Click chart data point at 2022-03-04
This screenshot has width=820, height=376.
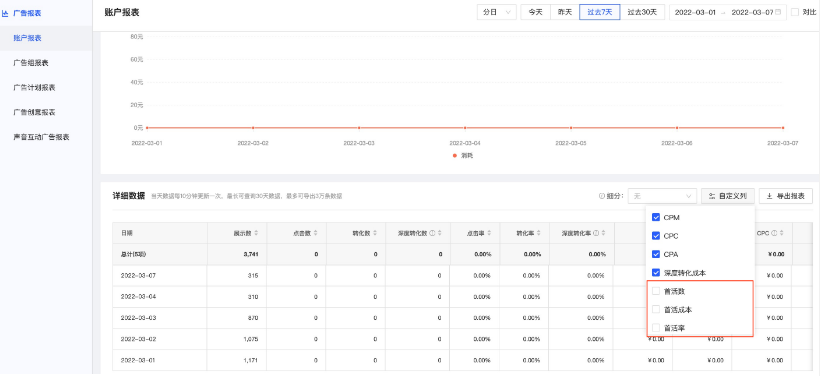click(465, 128)
